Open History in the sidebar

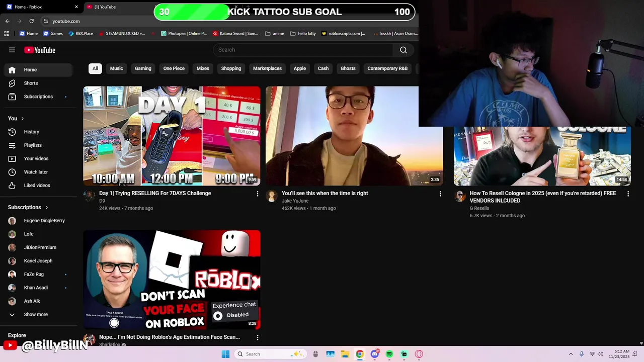[x=38, y=132]
